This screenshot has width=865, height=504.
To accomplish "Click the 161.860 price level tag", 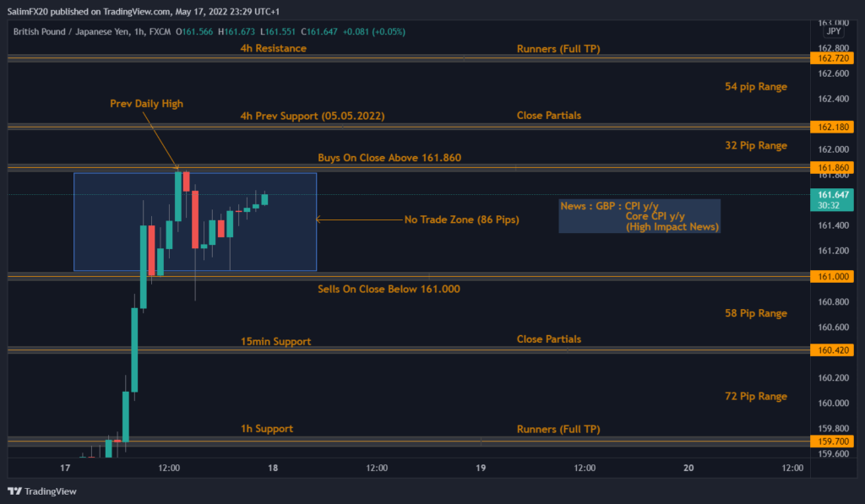I will (x=830, y=168).
